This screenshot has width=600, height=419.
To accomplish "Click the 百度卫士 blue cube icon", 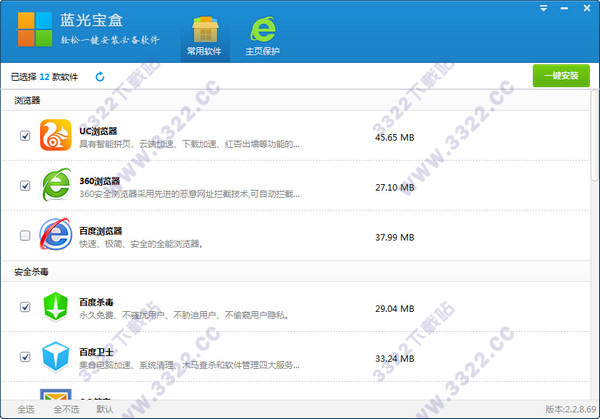I will coord(56,356).
